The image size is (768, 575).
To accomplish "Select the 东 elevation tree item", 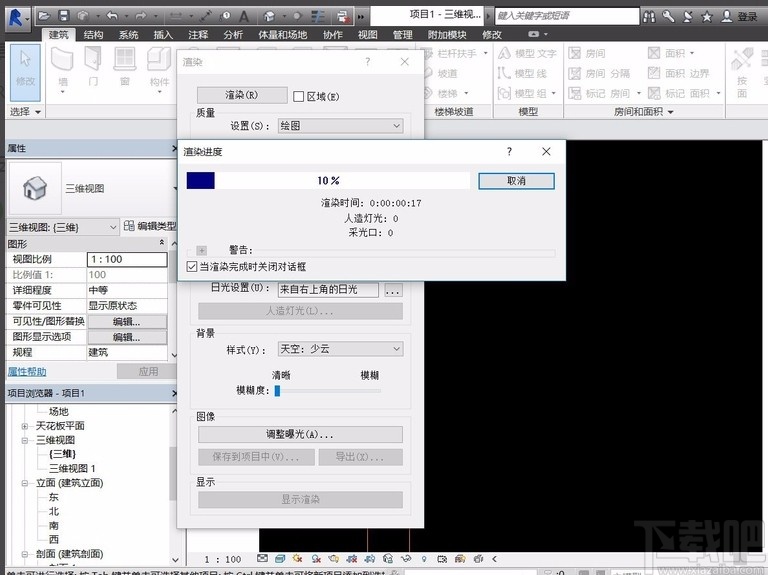I will (x=53, y=497).
